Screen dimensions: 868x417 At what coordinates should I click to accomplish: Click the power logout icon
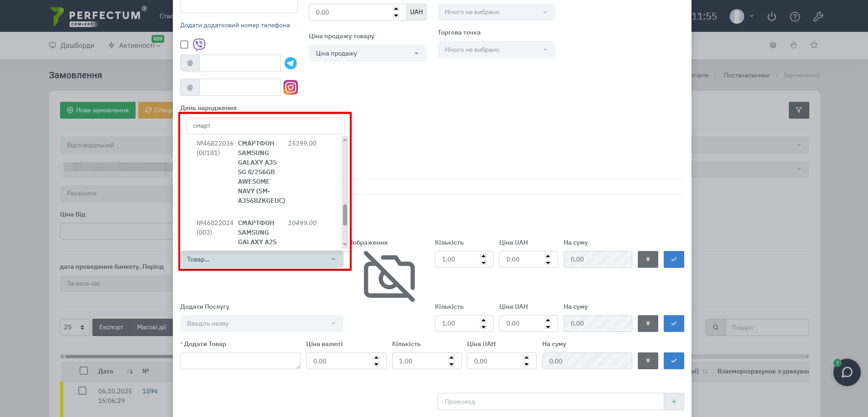pyautogui.click(x=772, y=17)
